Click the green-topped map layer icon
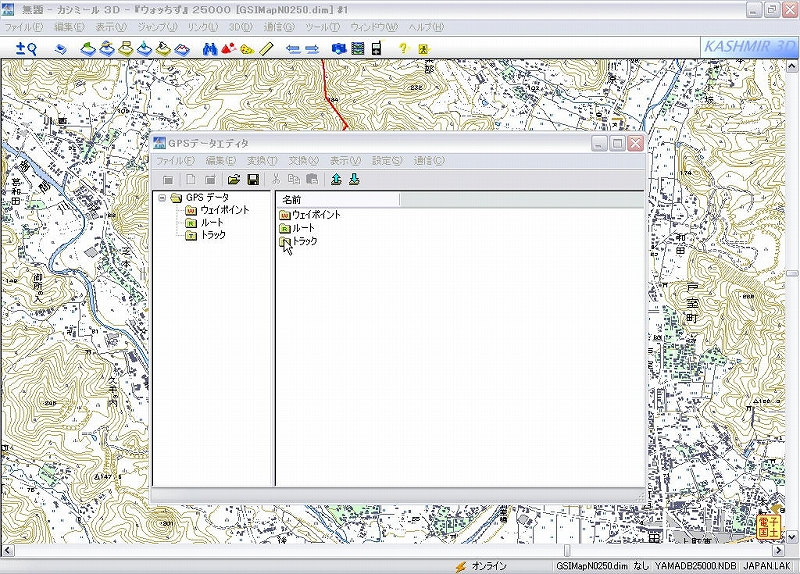Image resolution: width=800 pixels, height=574 pixels. point(88,48)
